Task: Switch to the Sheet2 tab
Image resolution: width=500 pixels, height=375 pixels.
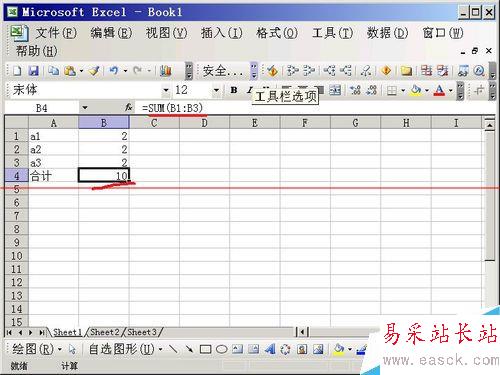Action: pyautogui.click(x=105, y=332)
